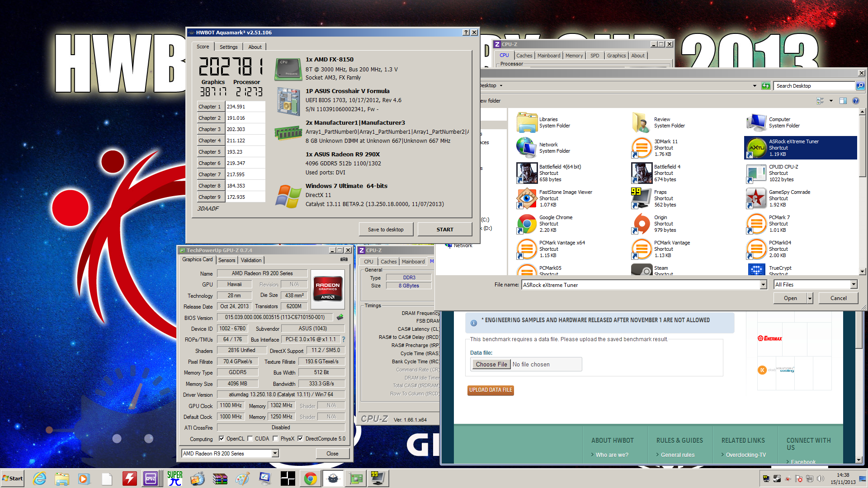868x488 pixels.
Task: Expand view options arrow in file dialog
Action: [831, 101]
